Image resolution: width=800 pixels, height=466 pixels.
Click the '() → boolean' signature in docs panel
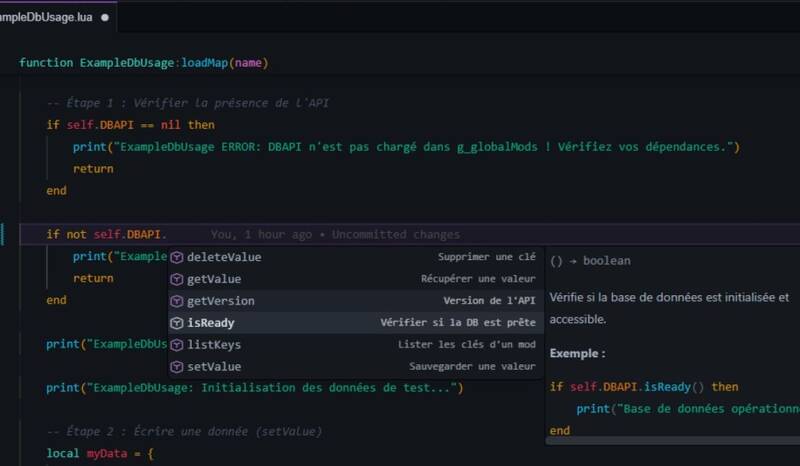pyautogui.click(x=590, y=261)
